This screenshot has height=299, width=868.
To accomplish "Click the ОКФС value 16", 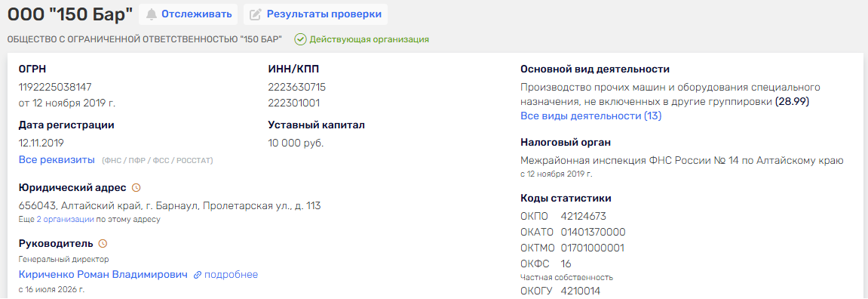I will pos(566,264).
